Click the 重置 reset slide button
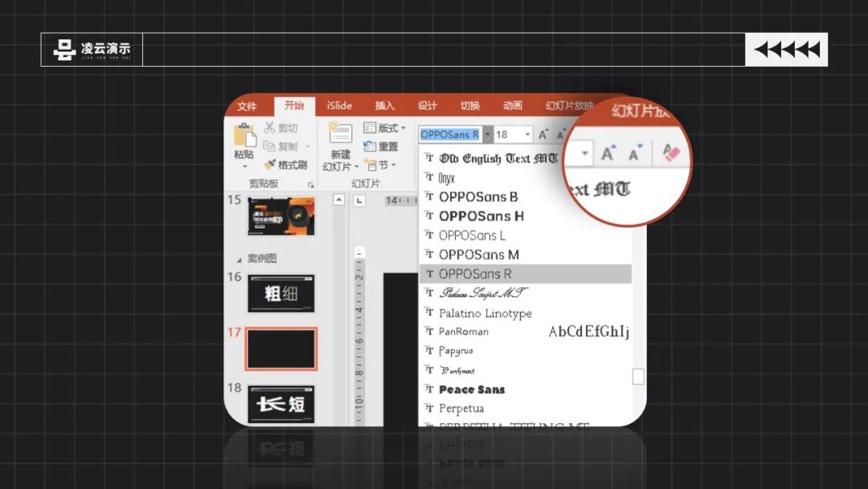Viewport: 868px width, 489px height. (381, 146)
